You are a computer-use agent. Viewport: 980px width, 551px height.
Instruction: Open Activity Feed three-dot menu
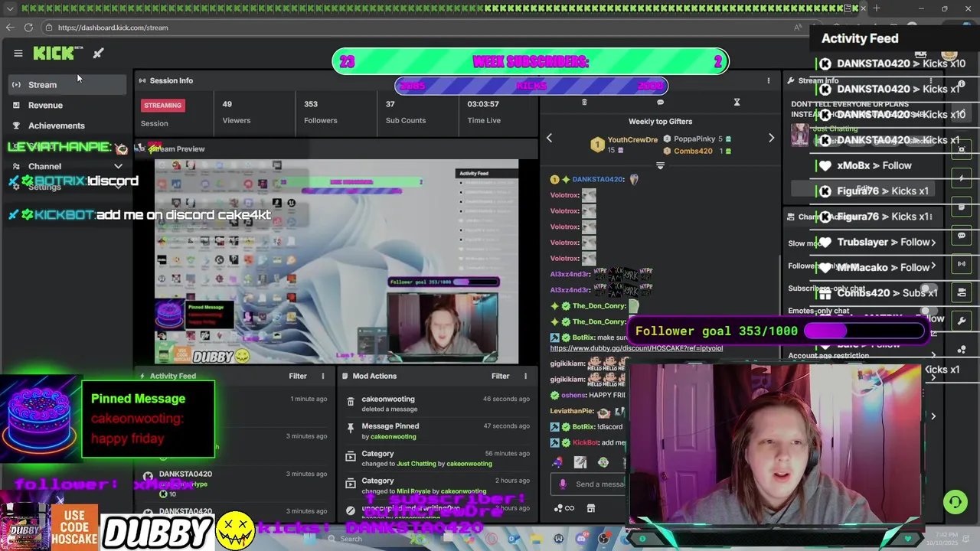322,376
